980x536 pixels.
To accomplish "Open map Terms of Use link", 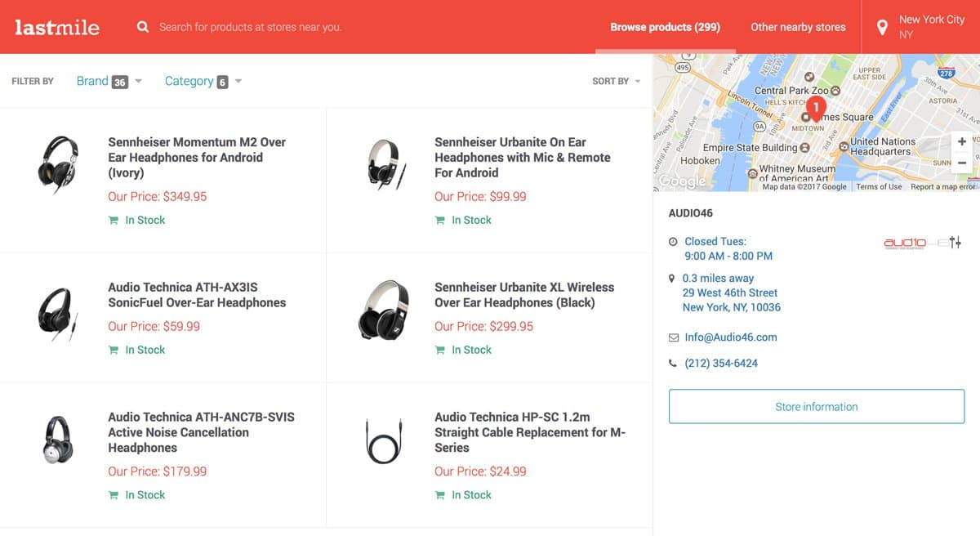I will pos(879,187).
